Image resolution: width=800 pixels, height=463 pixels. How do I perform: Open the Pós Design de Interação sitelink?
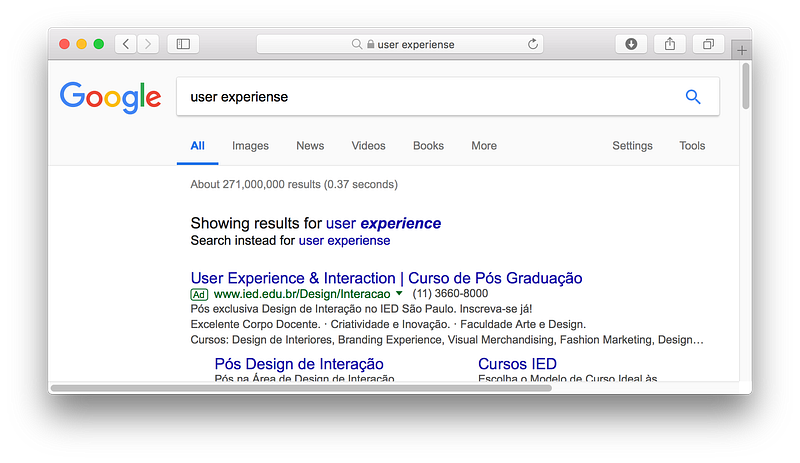coord(299,363)
